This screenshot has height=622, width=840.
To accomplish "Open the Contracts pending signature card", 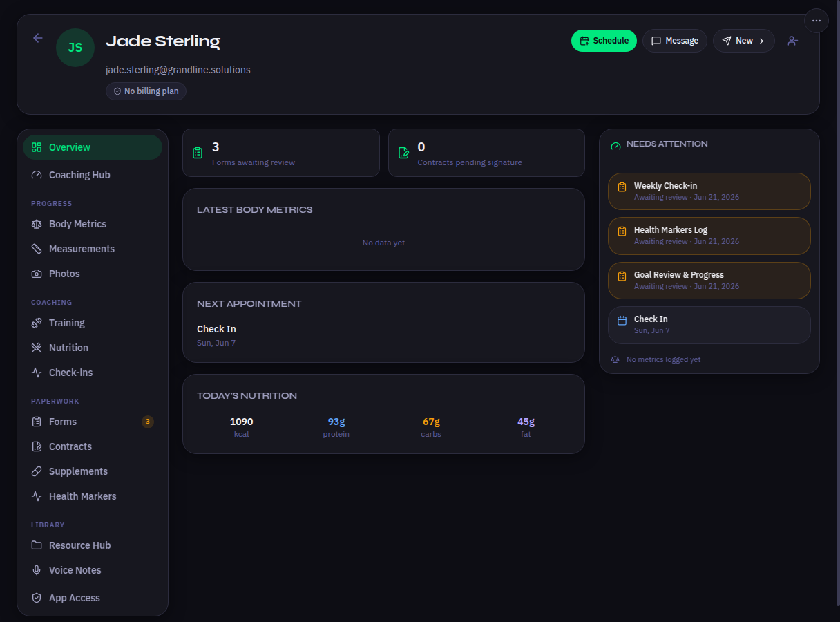I will (x=486, y=153).
